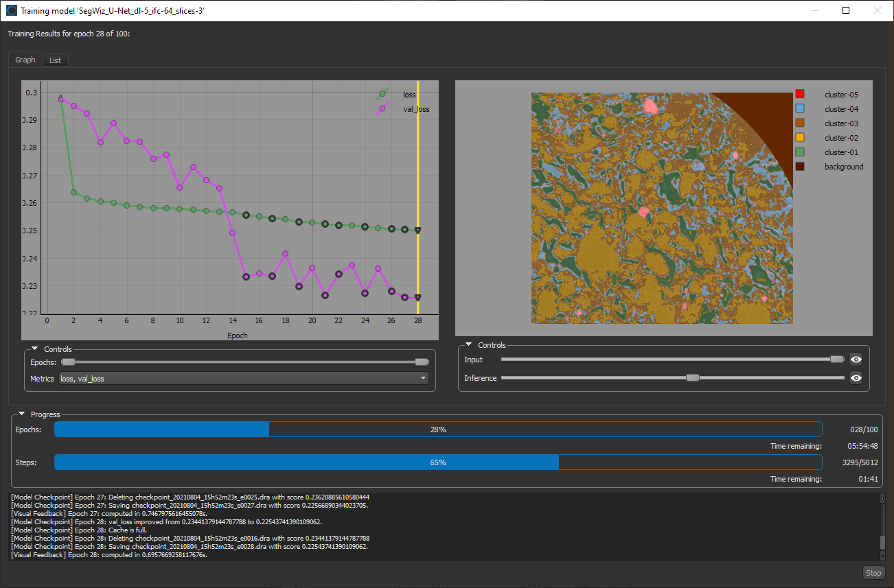Select the Graph tab
This screenshot has height=588, width=894.
click(25, 60)
